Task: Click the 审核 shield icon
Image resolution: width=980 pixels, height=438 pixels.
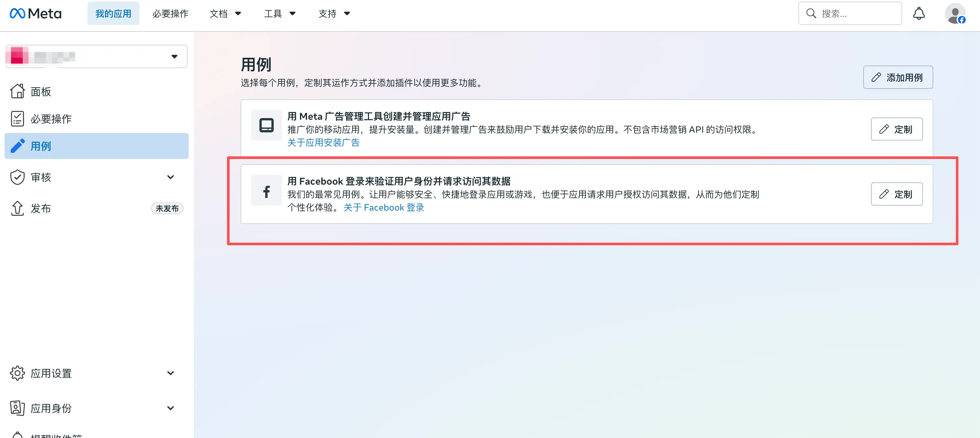Action: coord(18,177)
